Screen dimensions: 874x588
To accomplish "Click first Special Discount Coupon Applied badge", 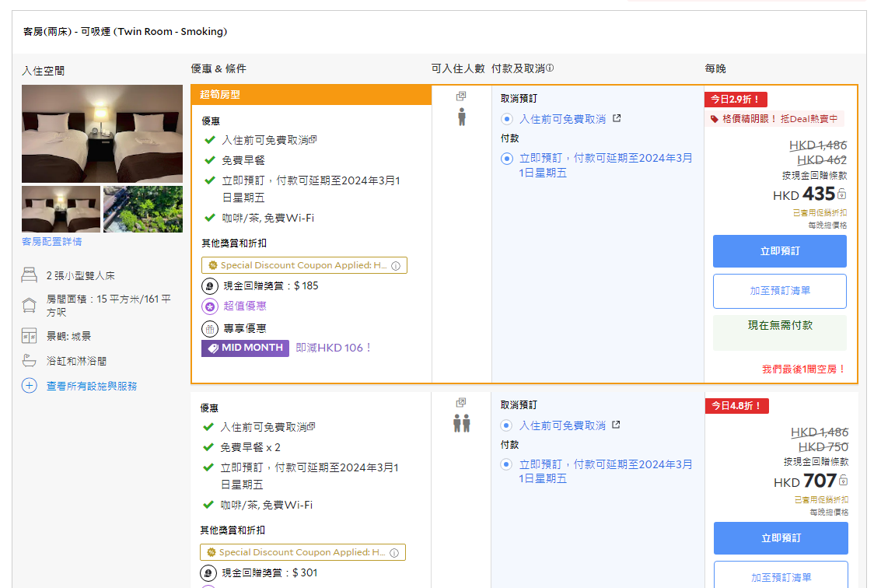I will point(304,265).
